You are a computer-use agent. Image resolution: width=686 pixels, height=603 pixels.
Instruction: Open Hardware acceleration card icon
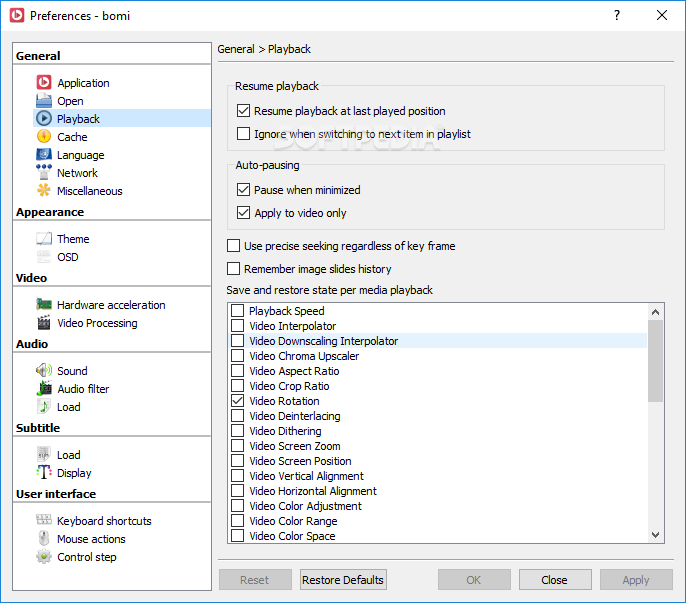click(44, 304)
